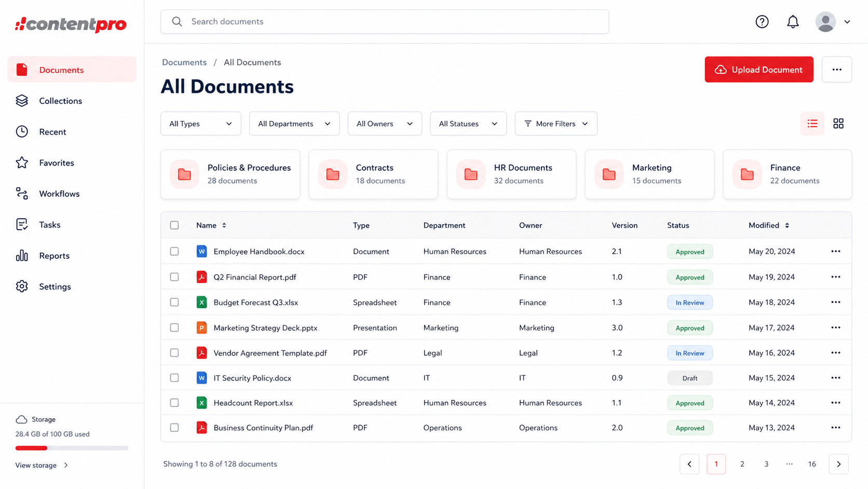Expand the All Statuses dropdown

point(468,124)
